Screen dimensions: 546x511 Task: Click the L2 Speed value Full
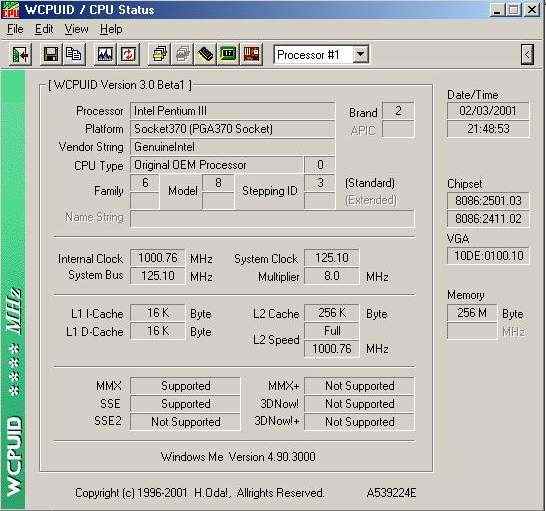(x=332, y=331)
